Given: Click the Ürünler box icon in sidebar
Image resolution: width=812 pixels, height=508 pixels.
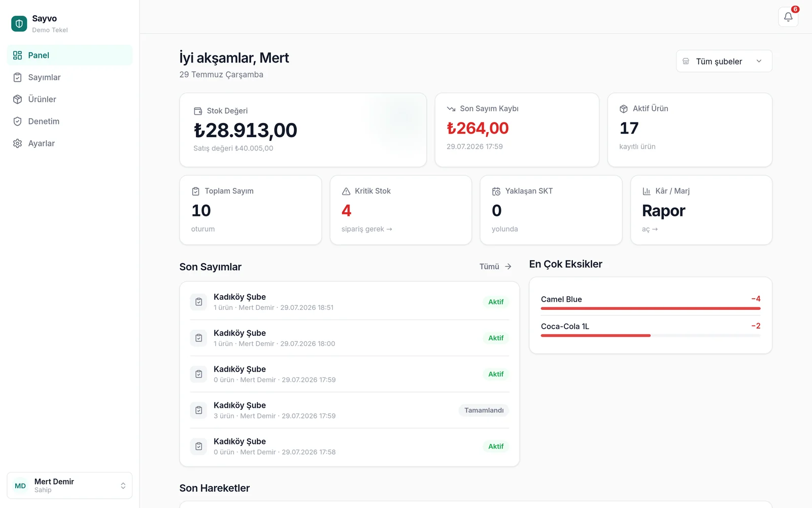Looking at the screenshot, I should tap(17, 99).
